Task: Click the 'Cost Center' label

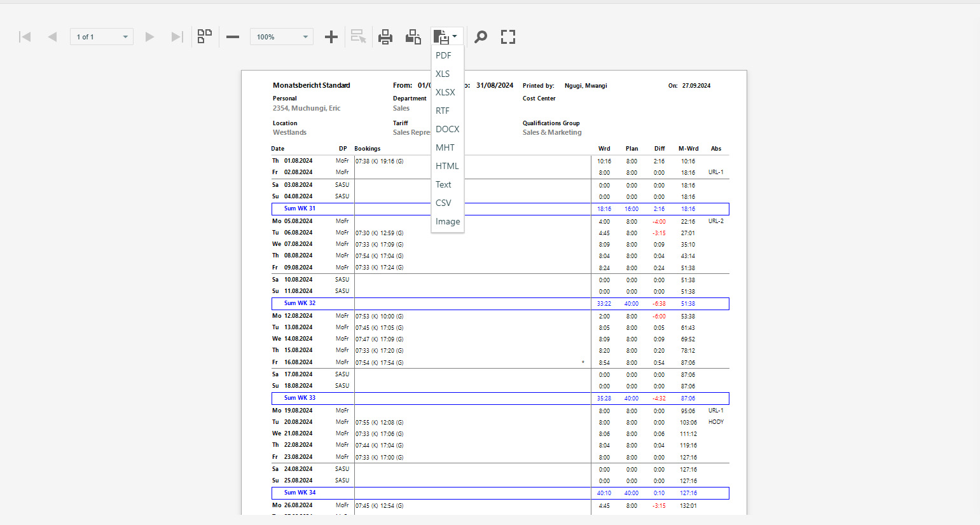Action: (539, 99)
